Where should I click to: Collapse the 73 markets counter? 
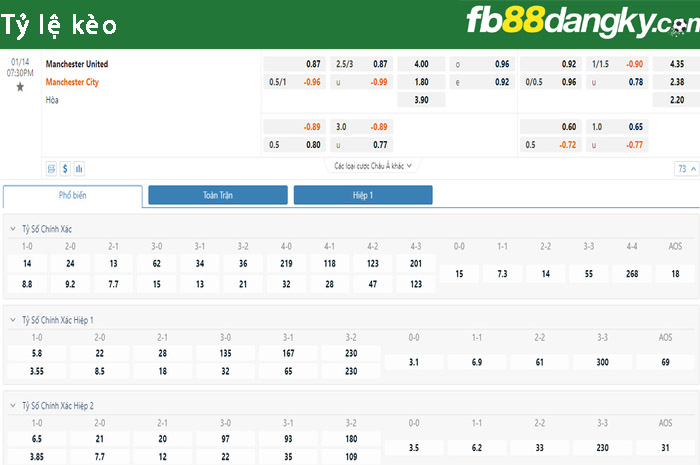687,169
